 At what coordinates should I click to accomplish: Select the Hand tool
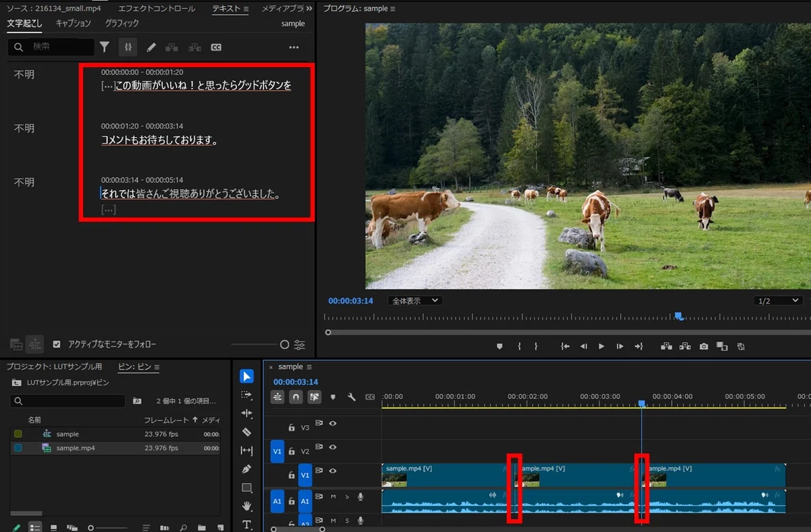[x=247, y=506]
